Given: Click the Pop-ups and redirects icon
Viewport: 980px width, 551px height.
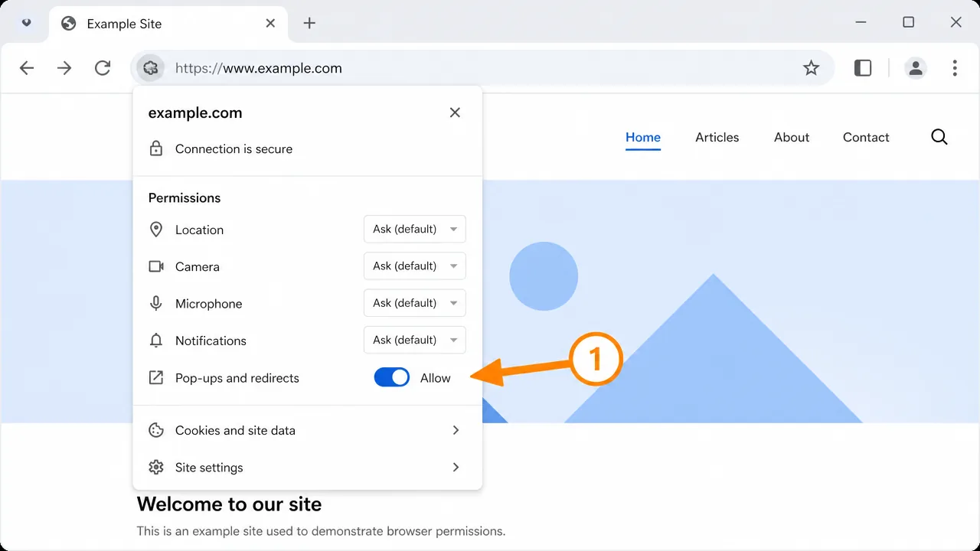Looking at the screenshot, I should pos(156,377).
